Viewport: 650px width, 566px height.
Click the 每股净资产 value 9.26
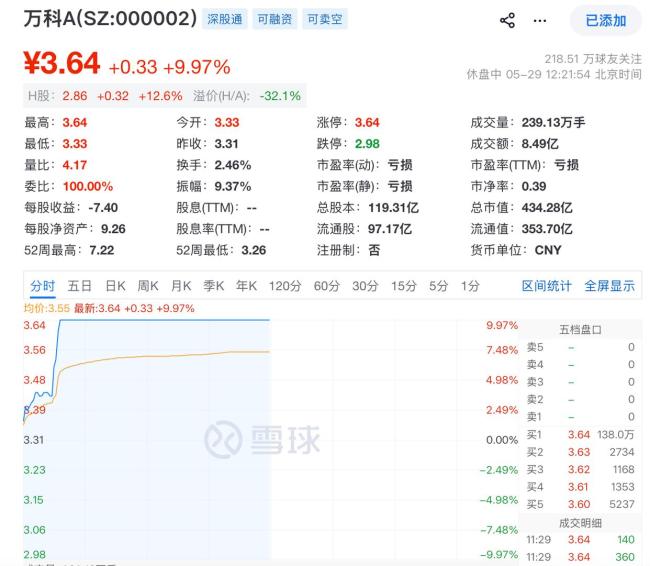click(113, 229)
